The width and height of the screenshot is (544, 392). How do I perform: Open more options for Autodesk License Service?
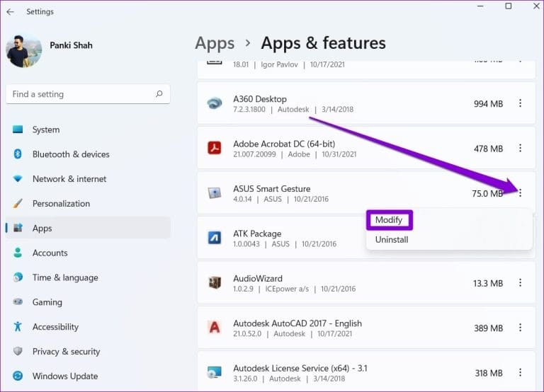tap(520, 373)
